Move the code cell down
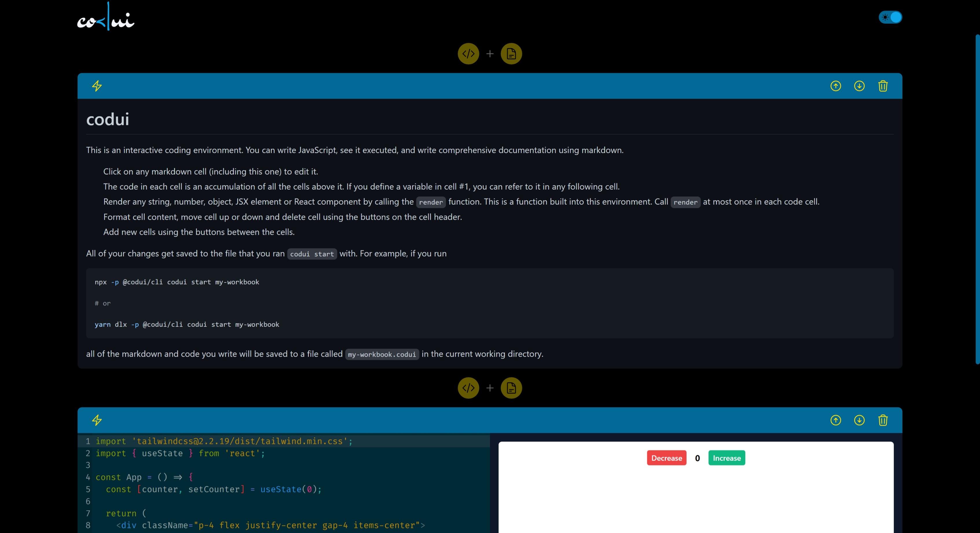Screen dimensions: 980x533 tap(859, 420)
